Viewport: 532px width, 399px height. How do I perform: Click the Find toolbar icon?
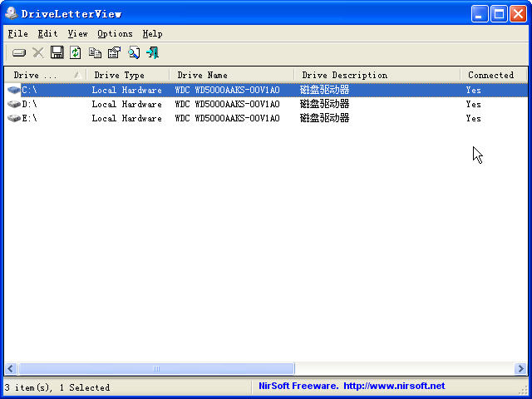pos(133,52)
